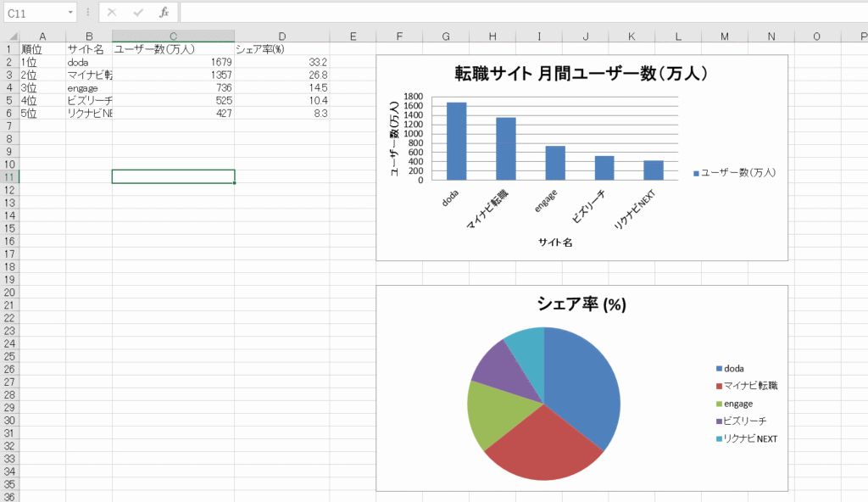The width and height of the screenshot is (868, 502).
Task: Click cell D3 with value 26.8
Action: coord(281,75)
